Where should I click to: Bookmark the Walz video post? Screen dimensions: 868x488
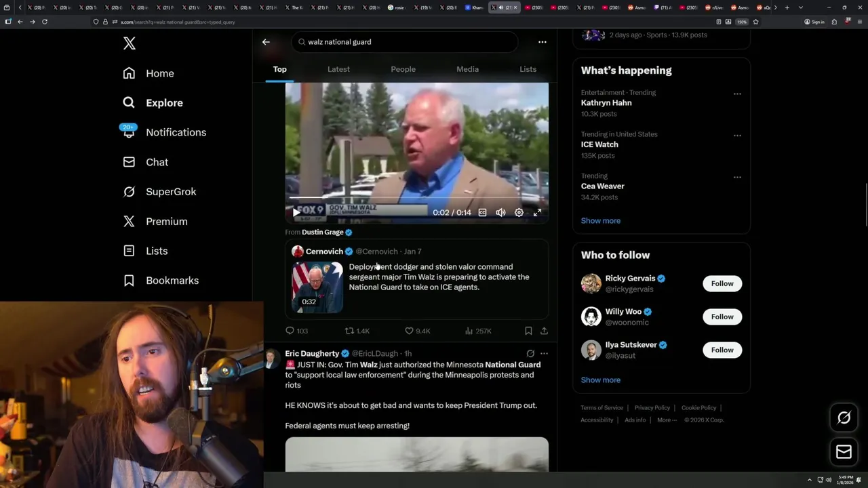click(x=528, y=331)
